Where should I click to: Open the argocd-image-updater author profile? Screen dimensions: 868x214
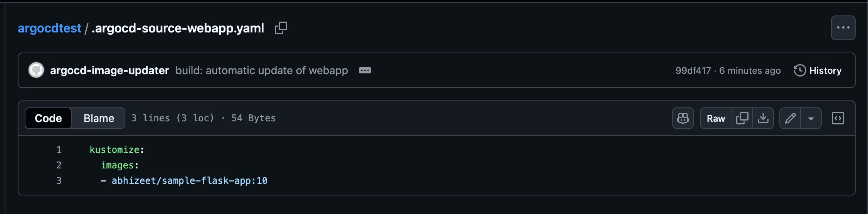point(109,70)
